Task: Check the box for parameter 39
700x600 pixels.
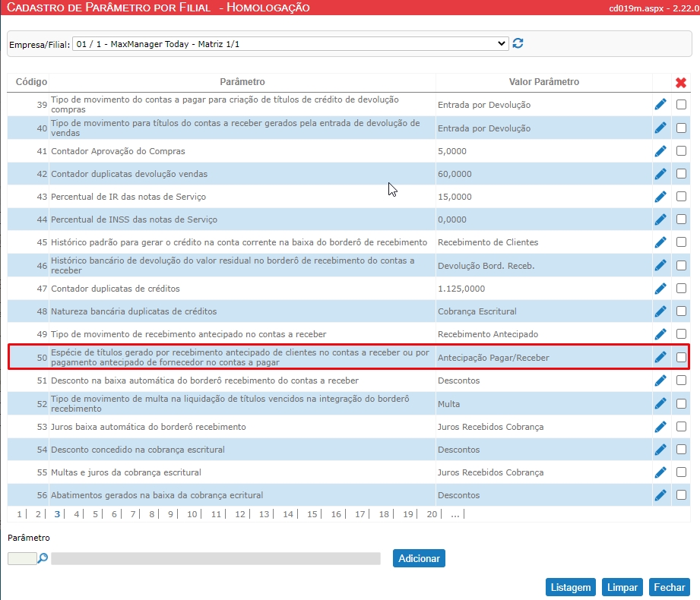Action: [681, 104]
